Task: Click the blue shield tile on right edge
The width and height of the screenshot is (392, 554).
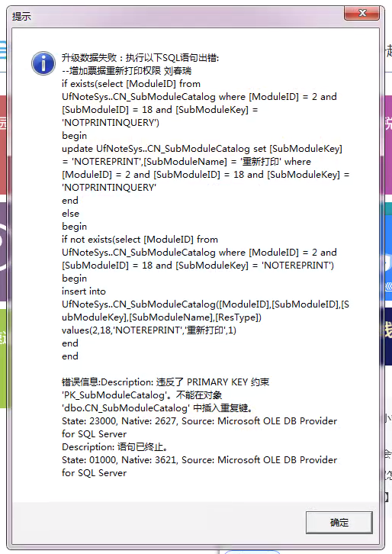Action: (388, 252)
